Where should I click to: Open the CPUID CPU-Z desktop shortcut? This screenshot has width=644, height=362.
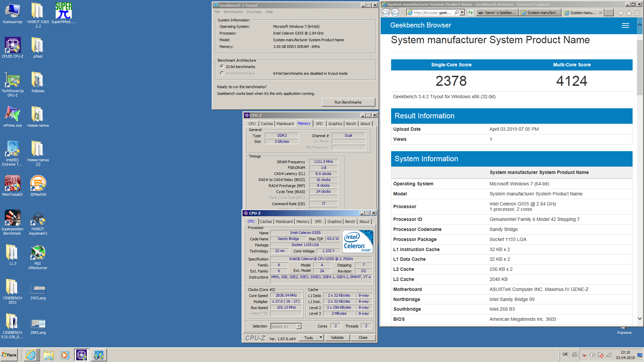click(12, 48)
